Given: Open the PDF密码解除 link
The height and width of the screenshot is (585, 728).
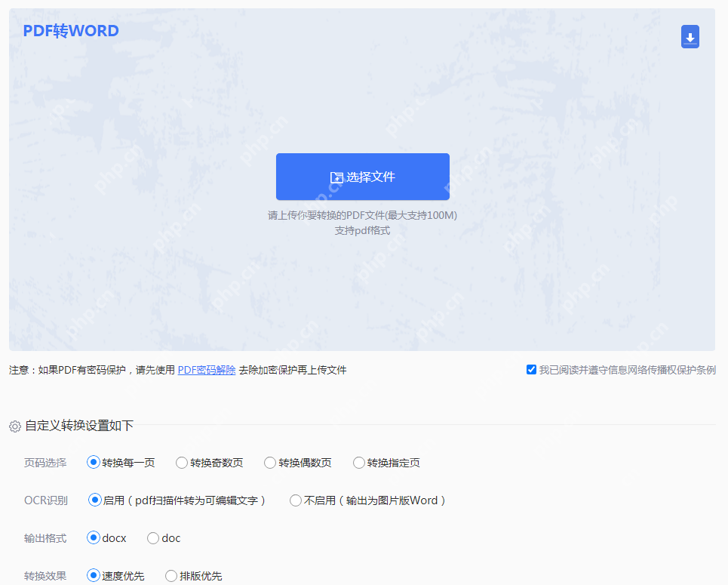Looking at the screenshot, I should click(x=206, y=370).
